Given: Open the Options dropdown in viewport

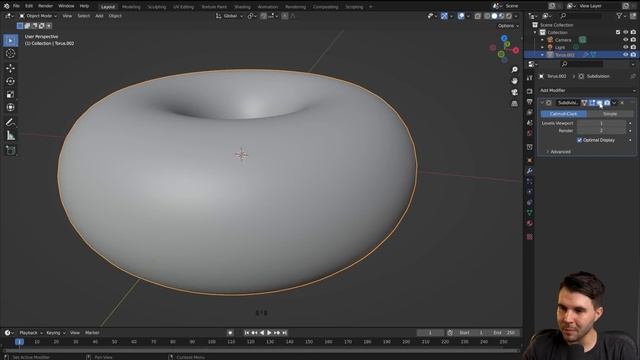Looking at the screenshot, I should (x=508, y=26).
